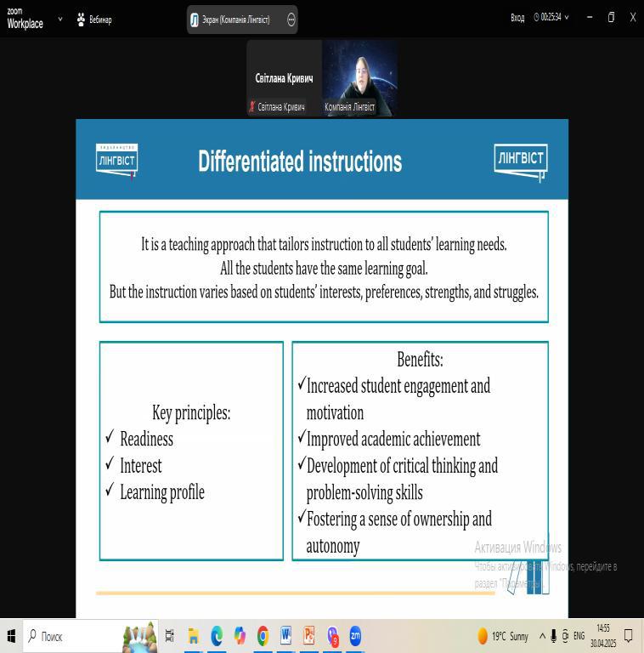Select Світлана Кривич participant tile with the large name

point(284,78)
